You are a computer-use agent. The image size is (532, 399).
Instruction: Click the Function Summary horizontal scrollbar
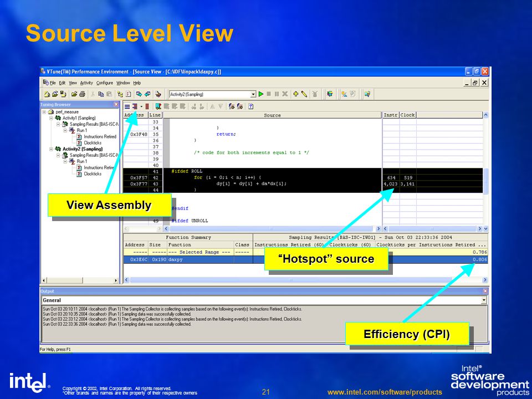coord(305,280)
